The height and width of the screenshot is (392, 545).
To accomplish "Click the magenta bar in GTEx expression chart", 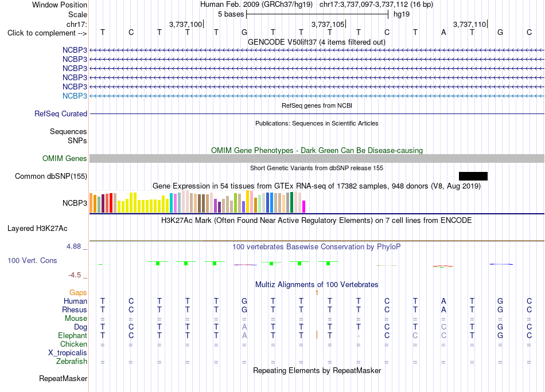I will [x=304, y=206].
